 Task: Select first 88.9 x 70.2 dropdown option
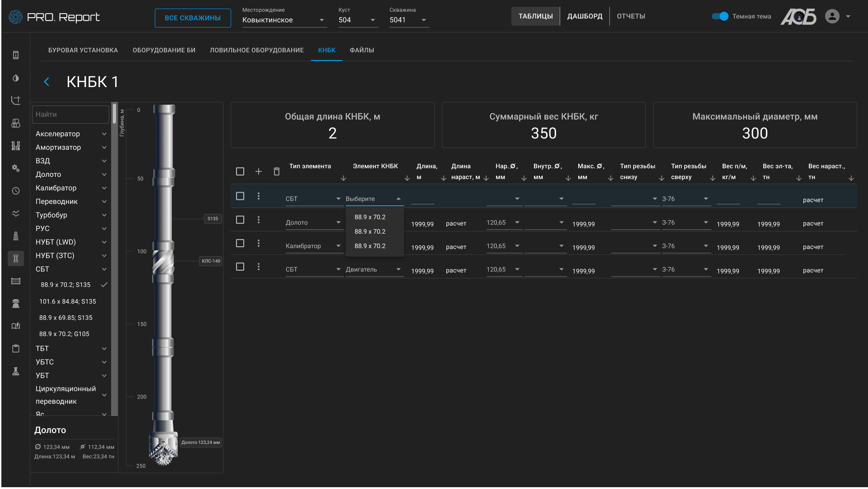point(370,217)
